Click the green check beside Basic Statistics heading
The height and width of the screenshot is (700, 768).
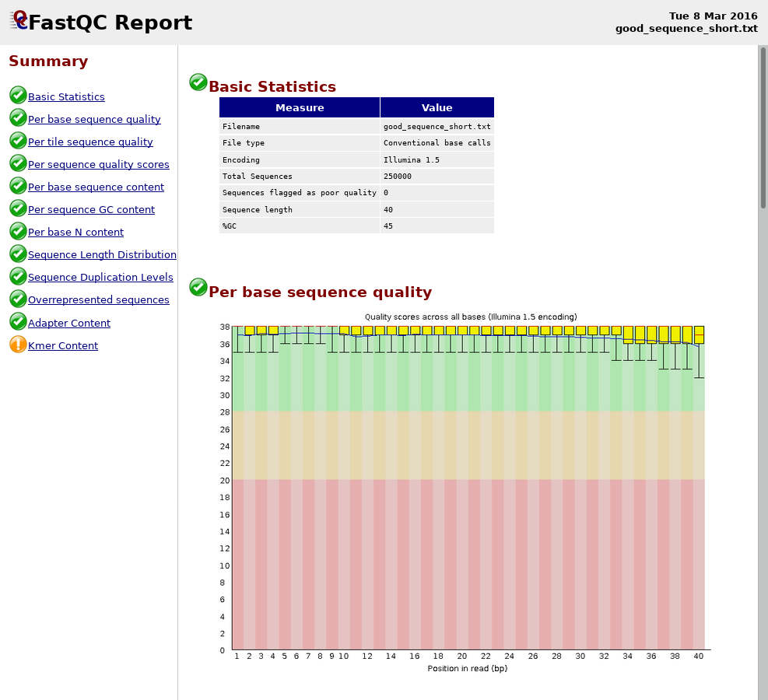(198, 82)
